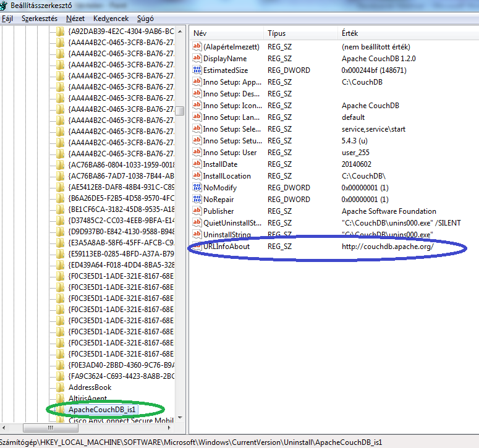Viewport: 479px width, 448px height.
Task: Click the DWORD icon of EstimatedSize value
Action: coord(197,70)
